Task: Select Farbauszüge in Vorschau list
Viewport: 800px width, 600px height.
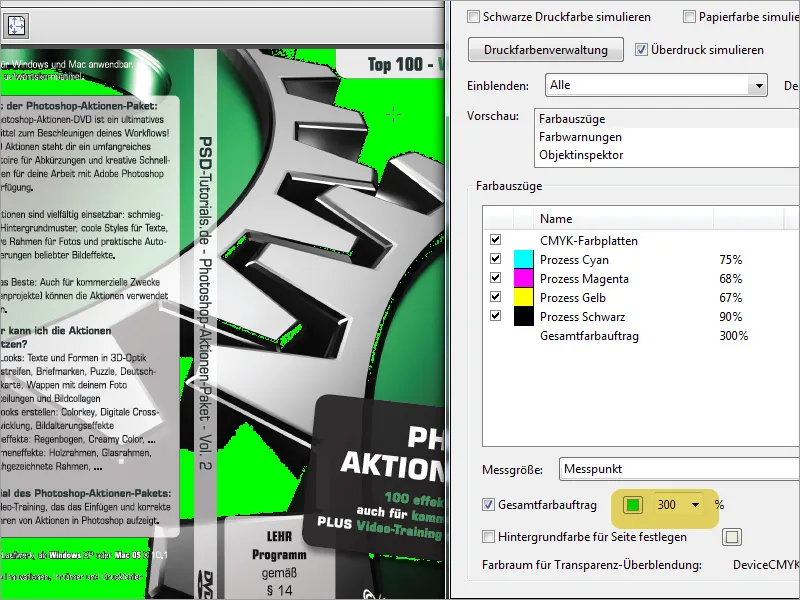Action: [x=572, y=119]
